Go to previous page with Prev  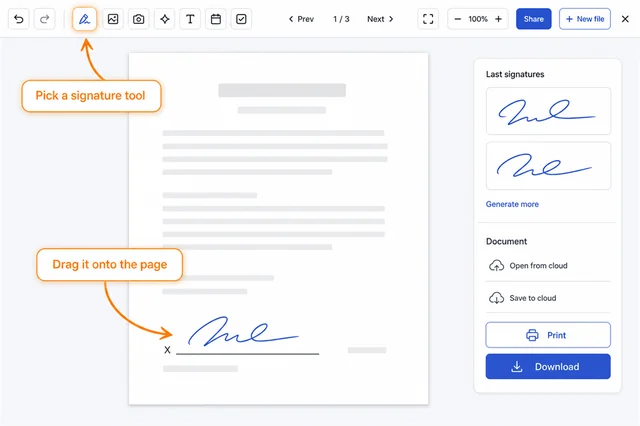301,19
